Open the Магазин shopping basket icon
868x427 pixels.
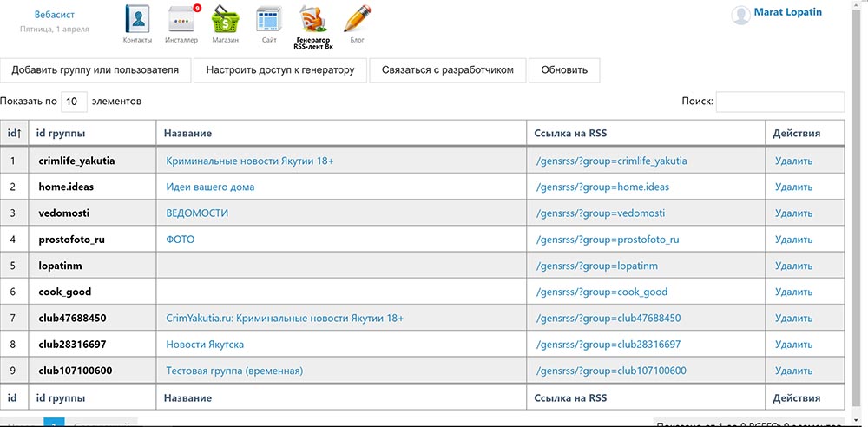coord(226,20)
